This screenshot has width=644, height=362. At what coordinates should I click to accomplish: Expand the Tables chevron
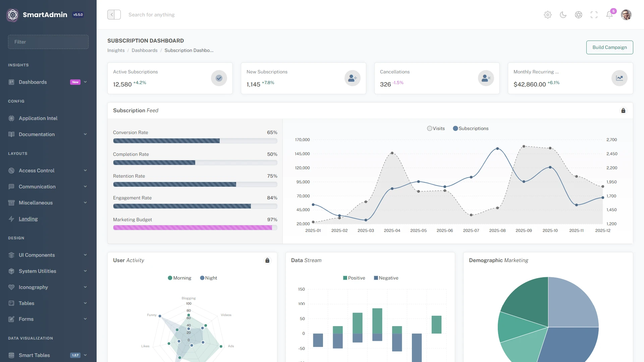pos(85,303)
